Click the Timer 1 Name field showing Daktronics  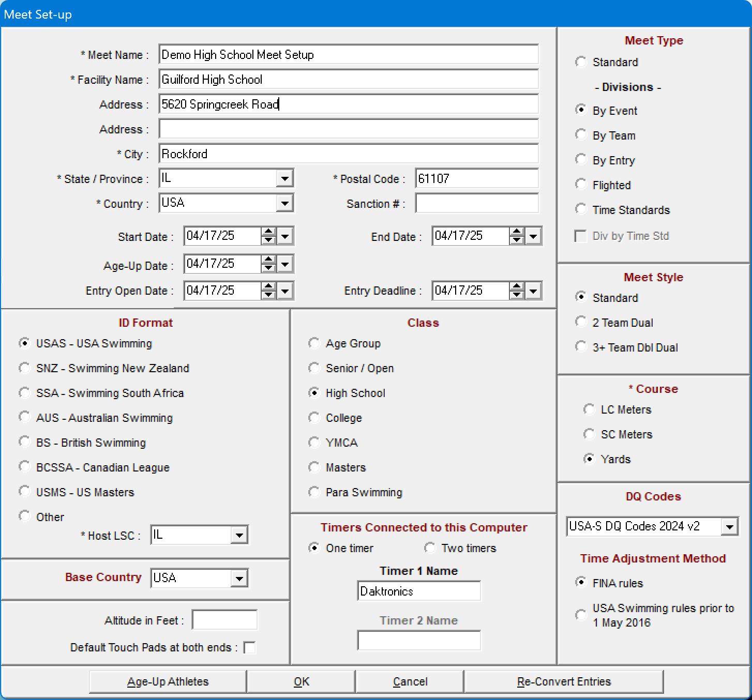(418, 590)
